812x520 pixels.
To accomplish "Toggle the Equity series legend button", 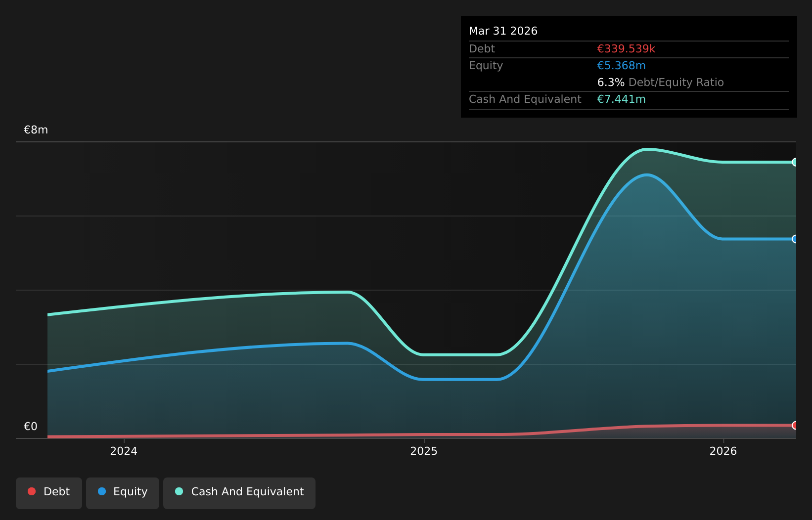I will 123,493.
